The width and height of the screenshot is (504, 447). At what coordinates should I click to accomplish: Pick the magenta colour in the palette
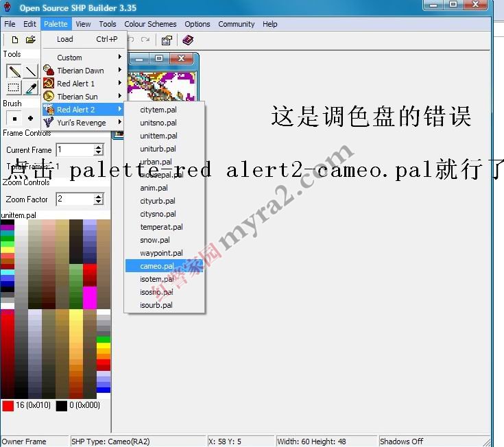90,298
